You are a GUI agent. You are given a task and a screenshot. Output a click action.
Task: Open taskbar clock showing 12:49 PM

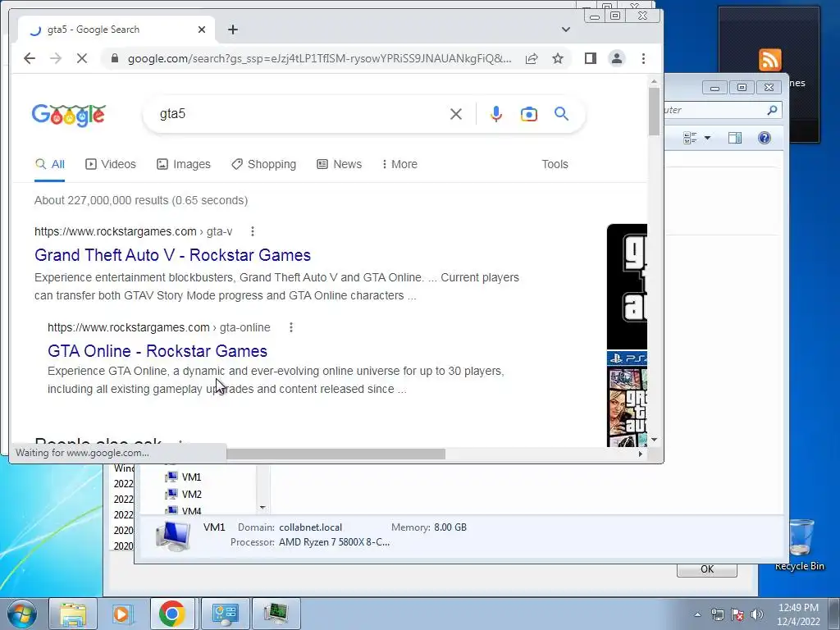[798, 614]
